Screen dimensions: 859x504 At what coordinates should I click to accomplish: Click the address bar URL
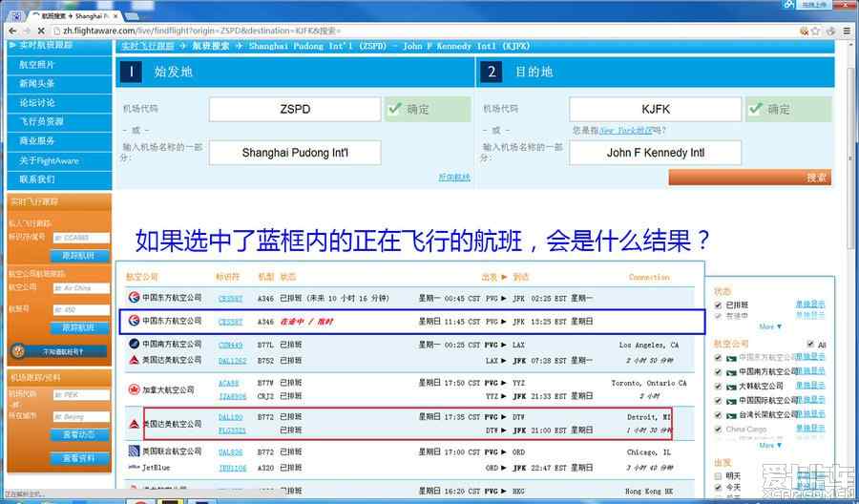click(202, 31)
